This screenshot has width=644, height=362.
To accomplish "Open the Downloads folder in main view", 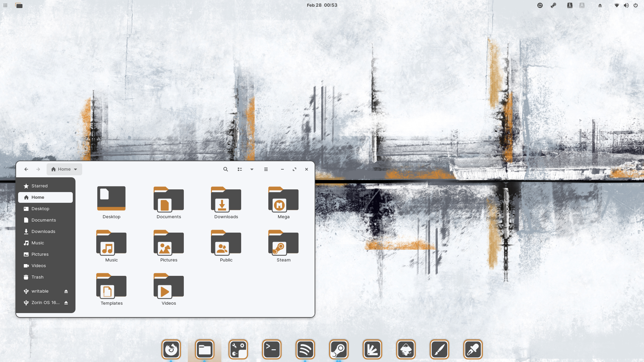I will point(226,199).
